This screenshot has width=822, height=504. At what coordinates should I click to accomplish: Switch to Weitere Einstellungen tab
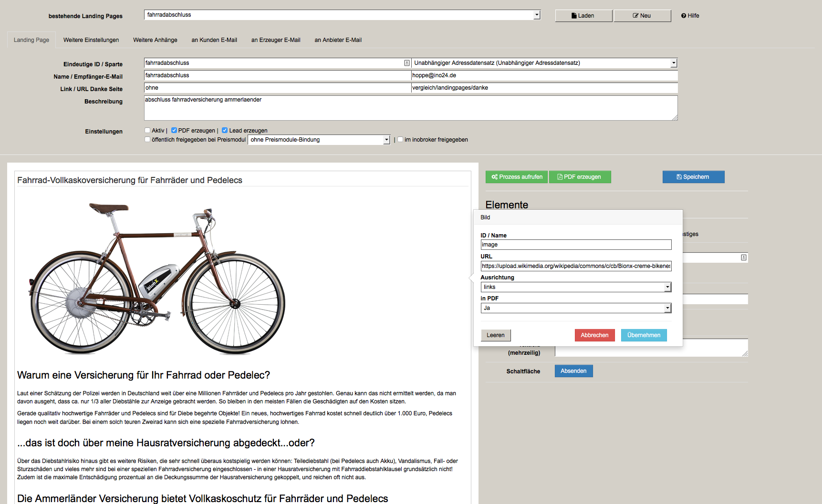coord(91,40)
